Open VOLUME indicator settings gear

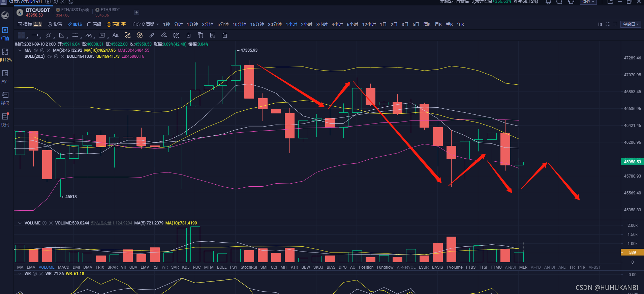pyautogui.click(x=44, y=223)
